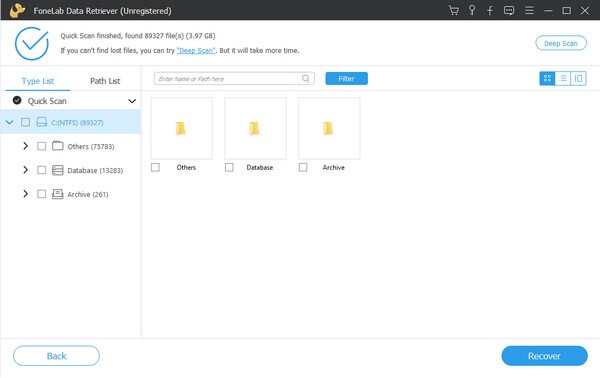This screenshot has width=600, height=378.
Task: Collapse the C:(NTFS) tree node
Action: [x=10, y=122]
